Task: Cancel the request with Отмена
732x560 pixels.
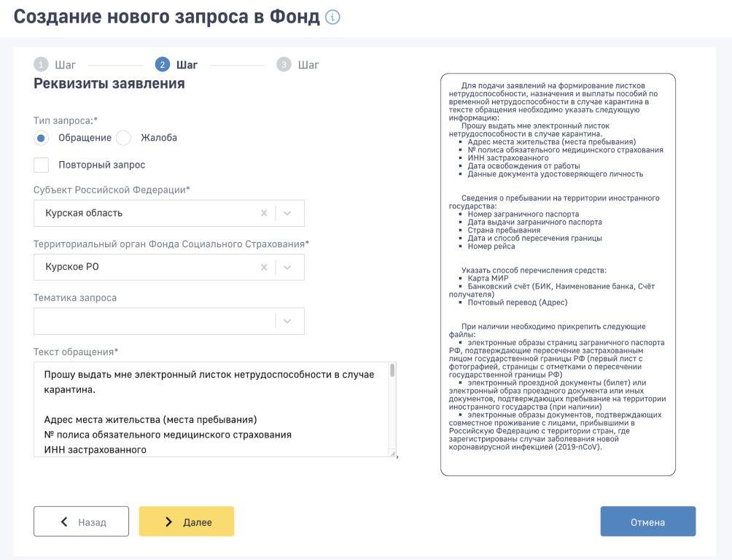Action: (647, 521)
